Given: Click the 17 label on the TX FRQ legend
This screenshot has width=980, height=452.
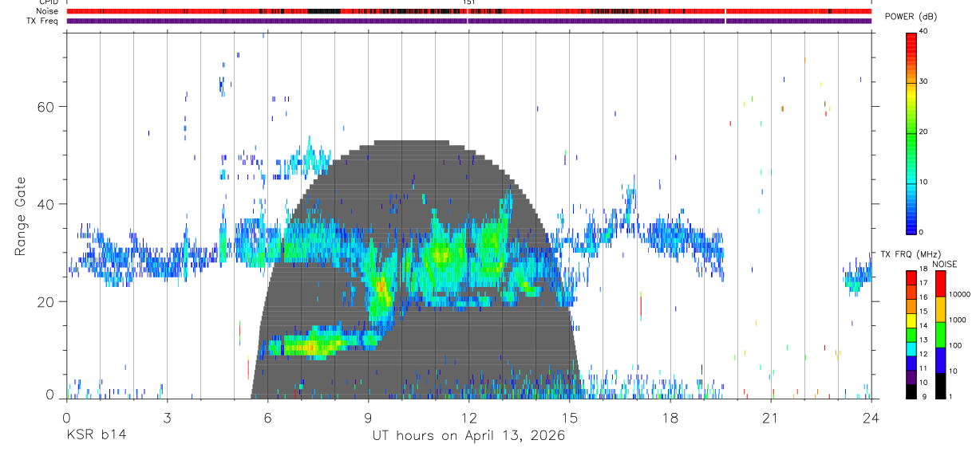Looking at the screenshot, I should click(x=924, y=283).
